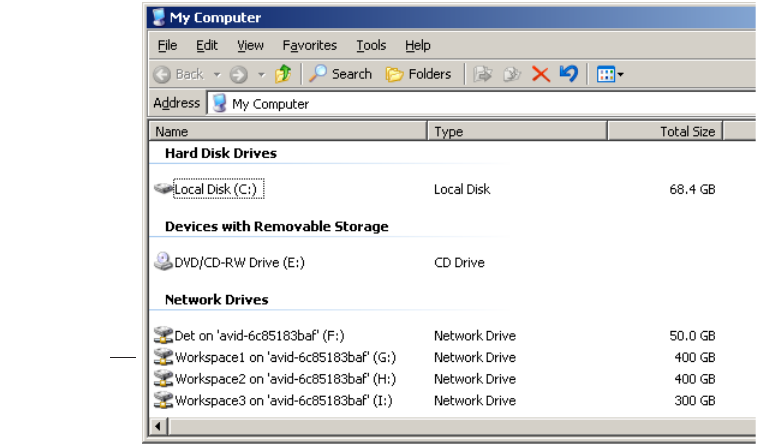Click the Network Drives group header

pos(217,300)
